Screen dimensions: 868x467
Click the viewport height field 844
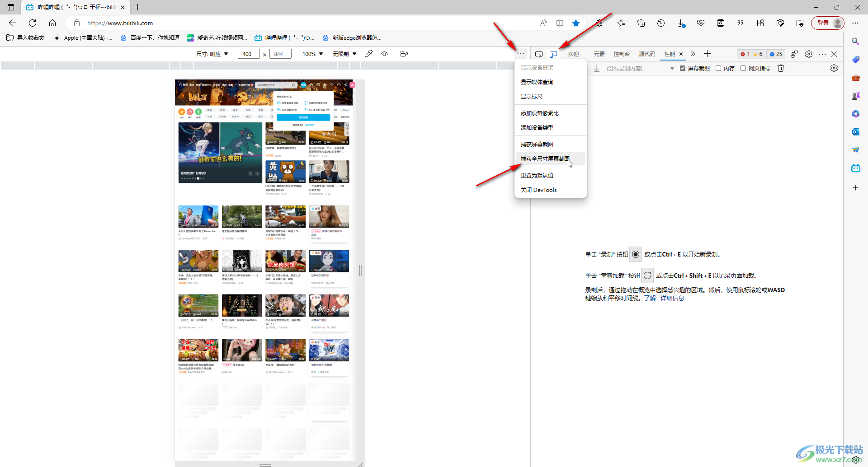pos(280,54)
